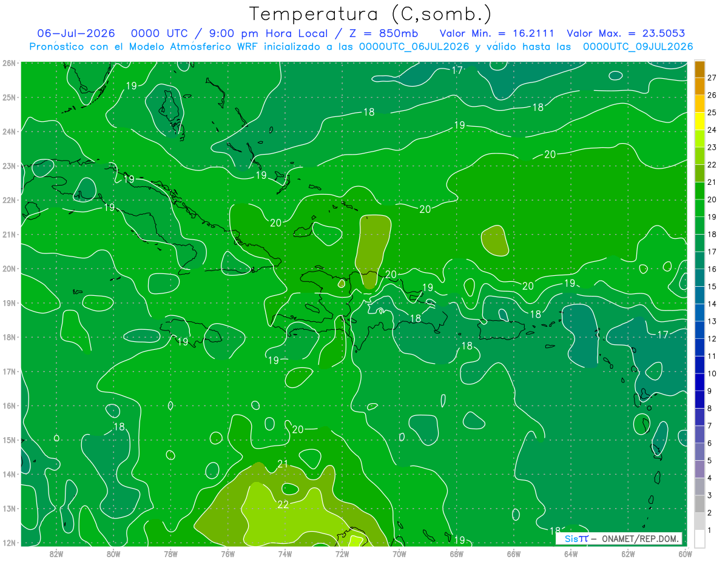The image size is (728, 562).
Task: Click the 72W longitude axis label
Action: pos(342,554)
